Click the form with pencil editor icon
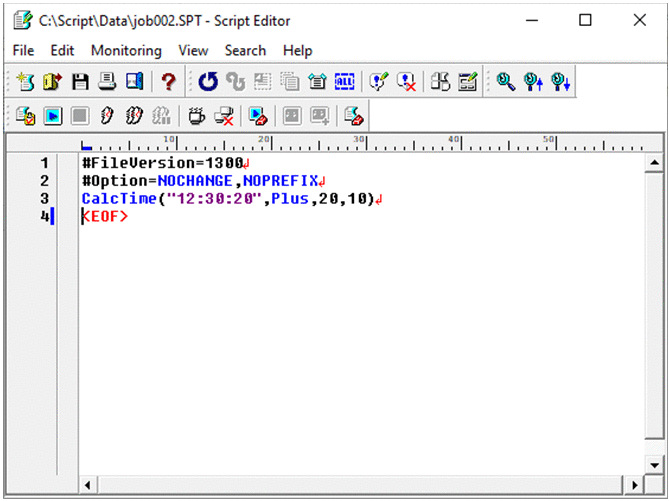 click(x=468, y=81)
